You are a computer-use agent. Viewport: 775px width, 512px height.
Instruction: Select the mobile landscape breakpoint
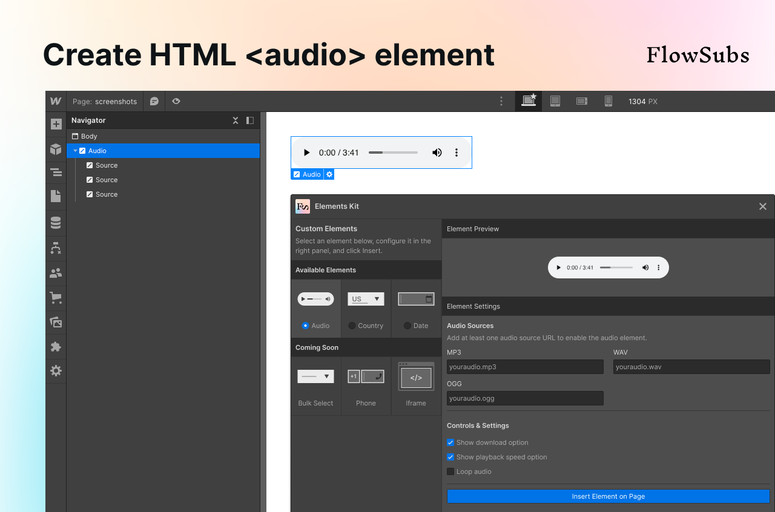[582, 101]
